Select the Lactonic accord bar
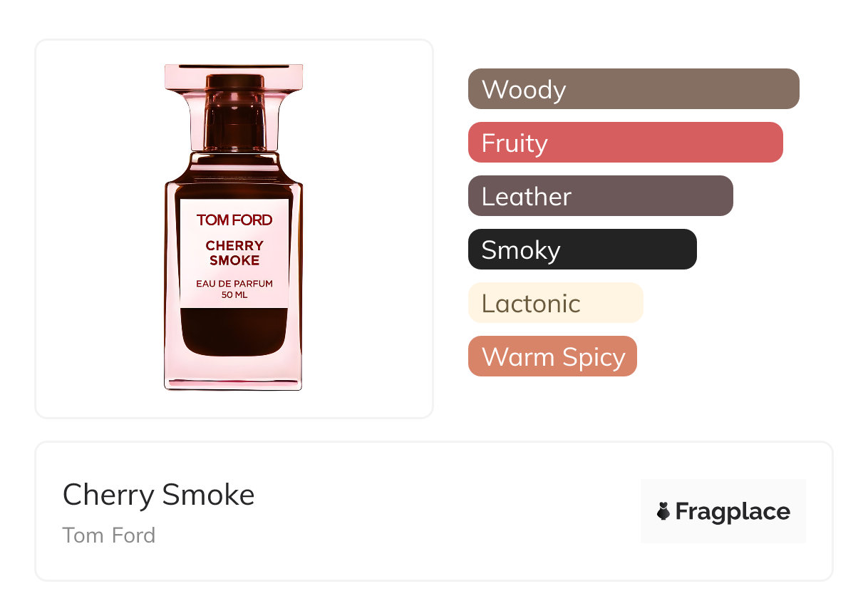 (x=556, y=303)
